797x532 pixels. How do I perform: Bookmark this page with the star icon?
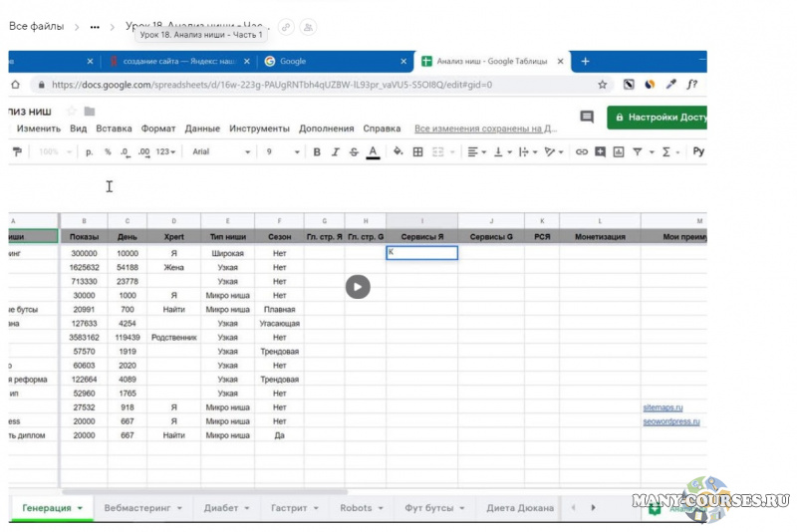603,85
